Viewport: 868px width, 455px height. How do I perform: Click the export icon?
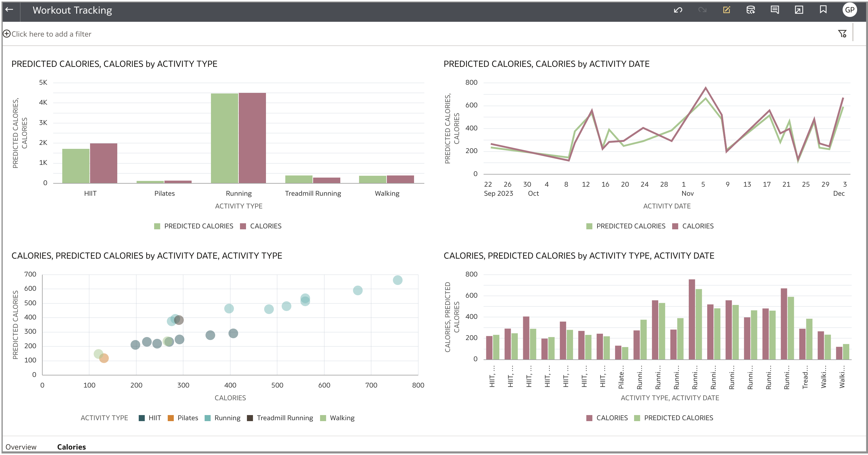(x=799, y=10)
